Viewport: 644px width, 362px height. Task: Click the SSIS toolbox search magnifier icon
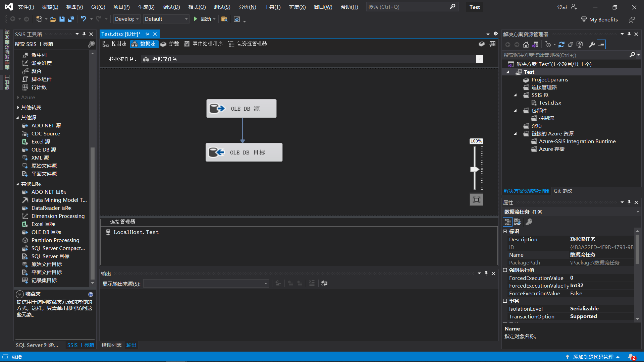coord(91,44)
